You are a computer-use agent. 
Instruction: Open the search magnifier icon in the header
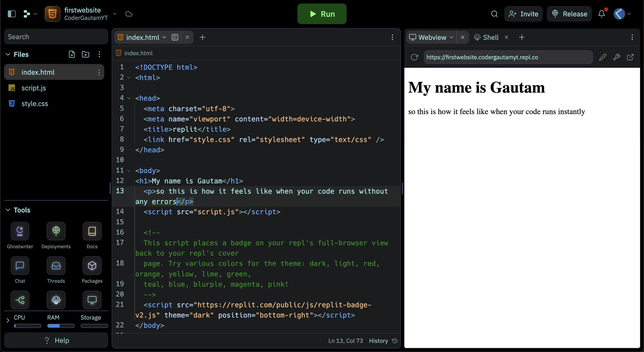pyautogui.click(x=494, y=14)
